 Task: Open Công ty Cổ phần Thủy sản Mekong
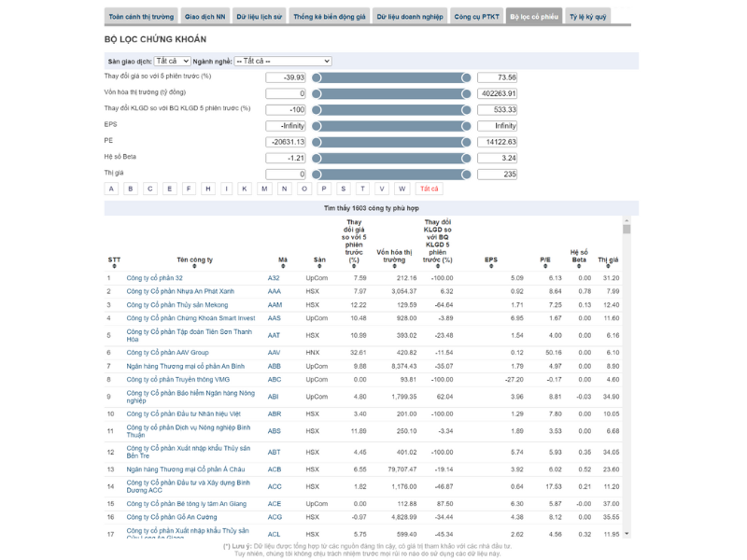(x=177, y=305)
